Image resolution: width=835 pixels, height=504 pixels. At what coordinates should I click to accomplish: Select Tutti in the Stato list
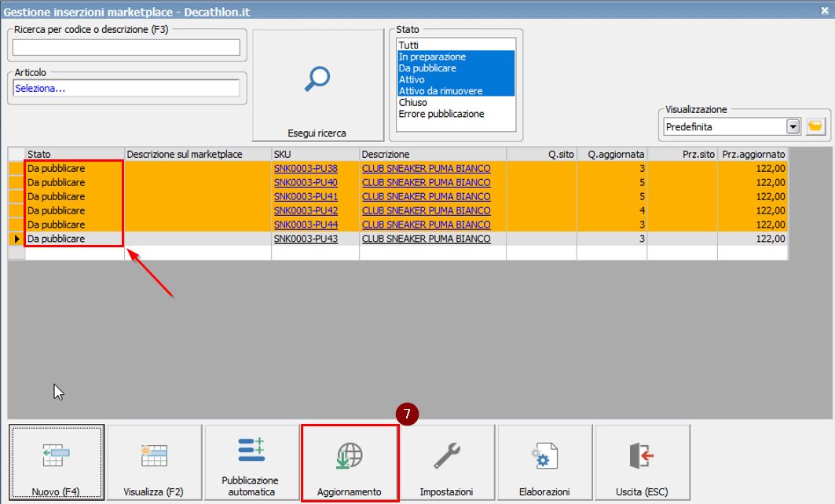coord(456,46)
